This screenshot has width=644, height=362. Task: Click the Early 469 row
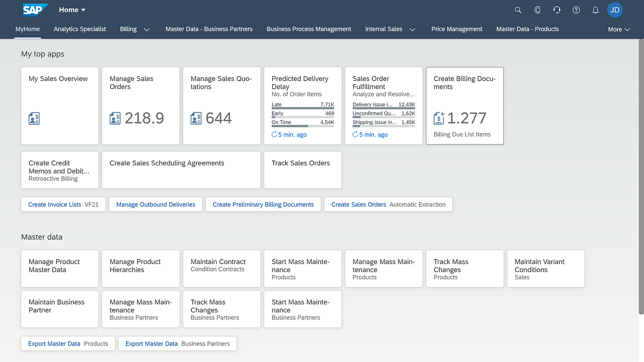click(x=303, y=113)
